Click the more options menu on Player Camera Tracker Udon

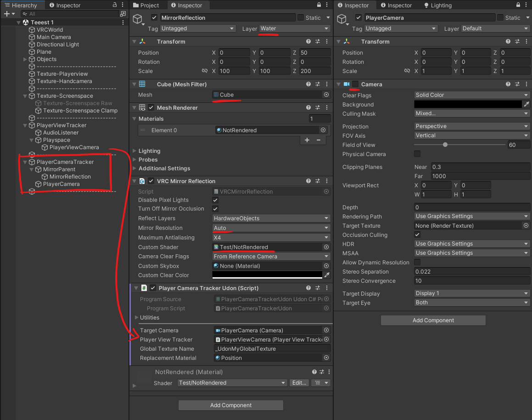pyautogui.click(x=327, y=288)
